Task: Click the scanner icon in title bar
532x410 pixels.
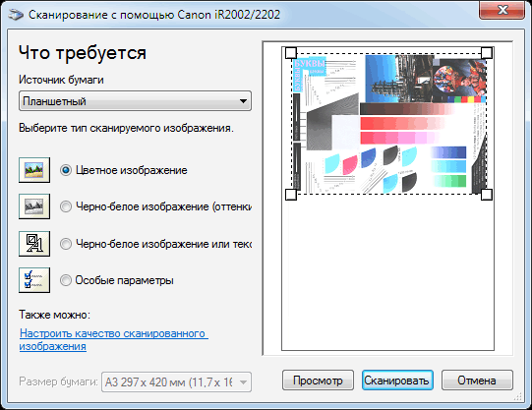Action: (x=16, y=15)
